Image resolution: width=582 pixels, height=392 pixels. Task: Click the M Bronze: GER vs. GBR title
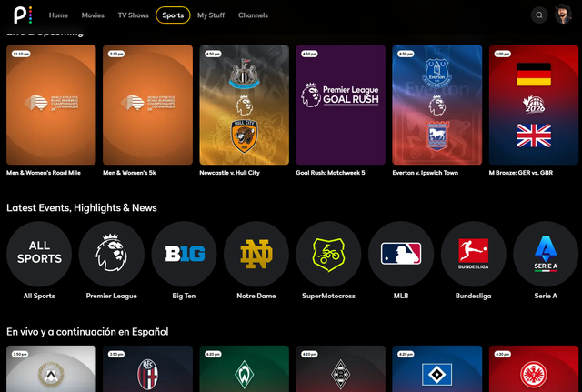click(521, 173)
